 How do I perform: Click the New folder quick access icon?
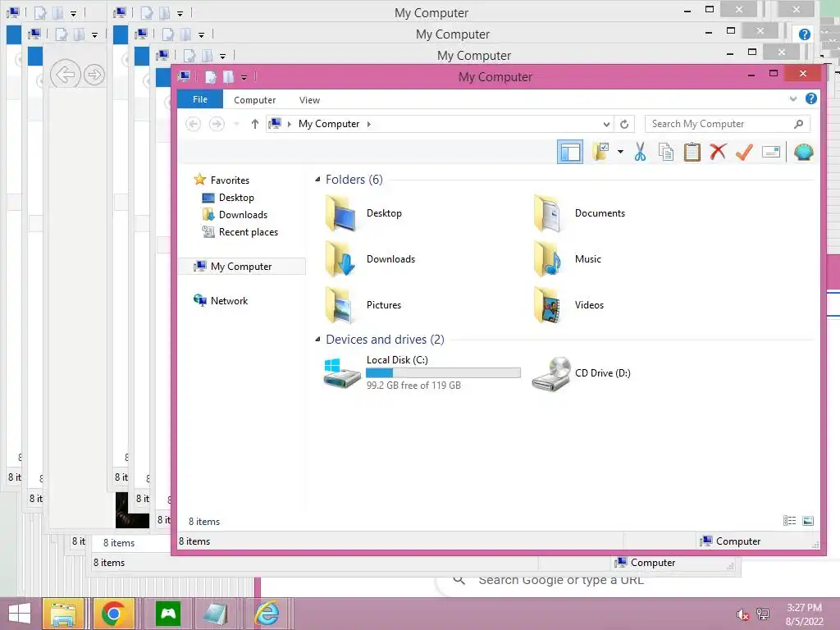[x=228, y=76]
